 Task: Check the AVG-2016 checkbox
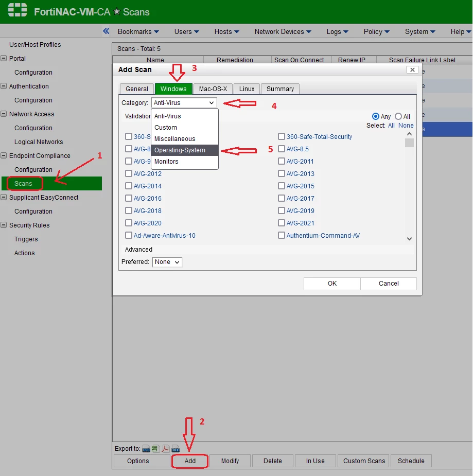point(129,199)
